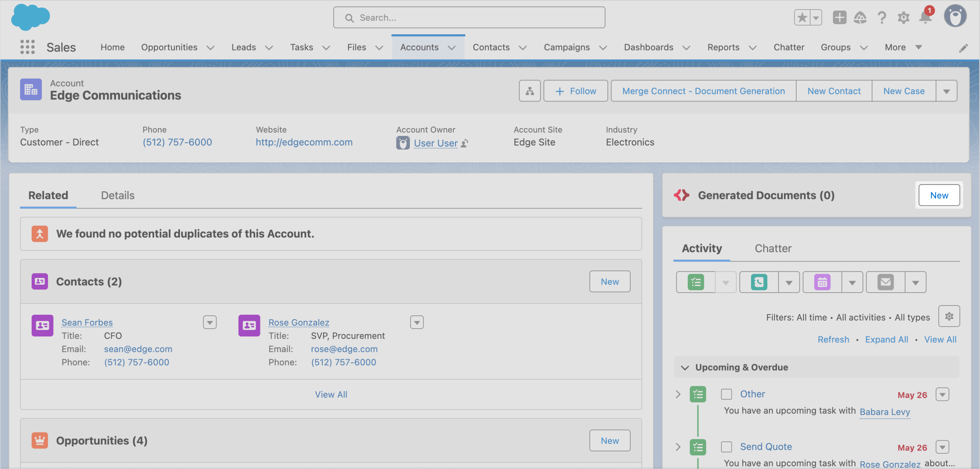Click the email envelope icon in Activity panel
Image resolution: width=980 pixels, height=469 pixels.
click(x=885, y=282)
